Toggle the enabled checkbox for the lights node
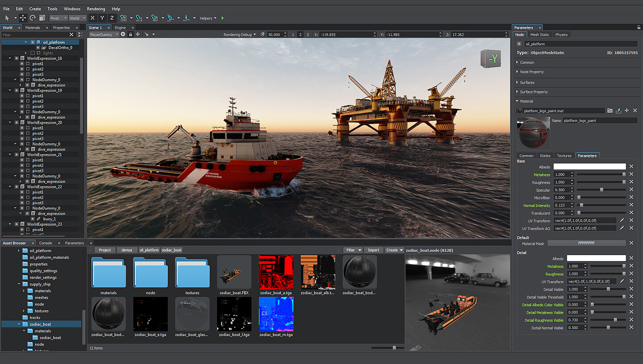 click(x=33, y=53)
